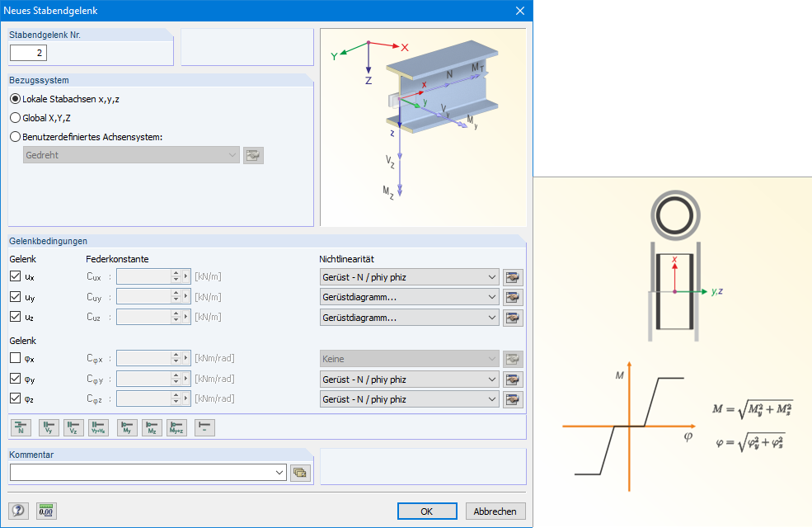Edit the nonlinearity settings for φz row
Image resolution: width=812 pixels, height=528 pixels.
point(513,399)
